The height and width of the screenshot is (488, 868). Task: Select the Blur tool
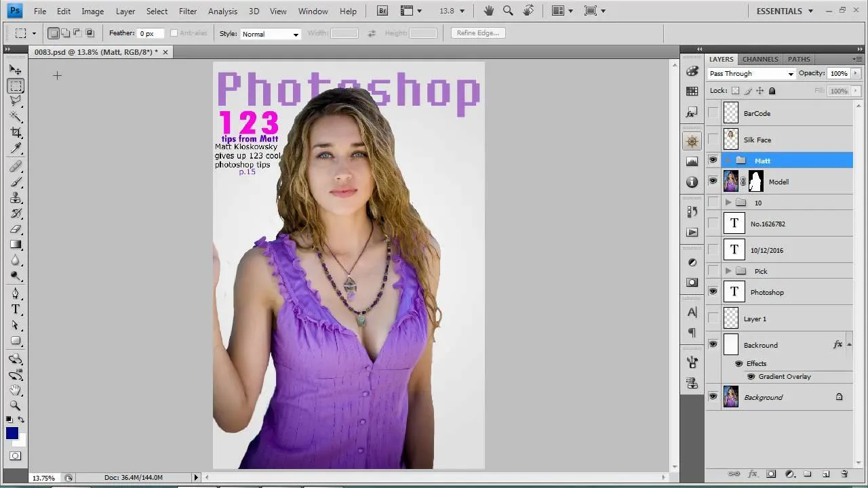[x=16, y=260]
